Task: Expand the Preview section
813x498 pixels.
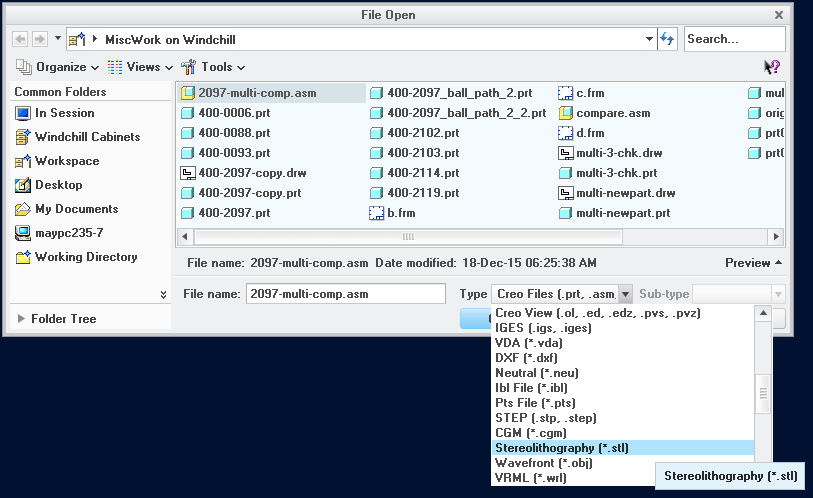Action: coord(753,263)
